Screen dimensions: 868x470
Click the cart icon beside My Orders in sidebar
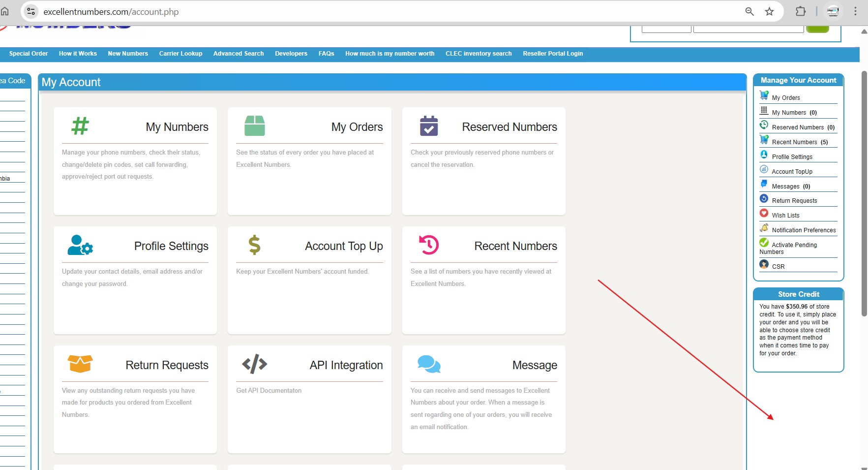pyautogui.click(x=764, y=95)
